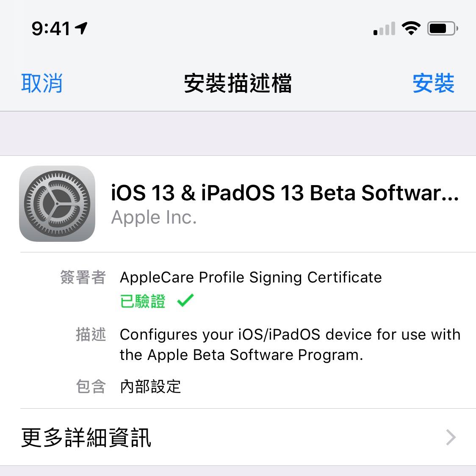
Task: Open details via the 更多詳細資訊 chevron
Action: [451, 437]
